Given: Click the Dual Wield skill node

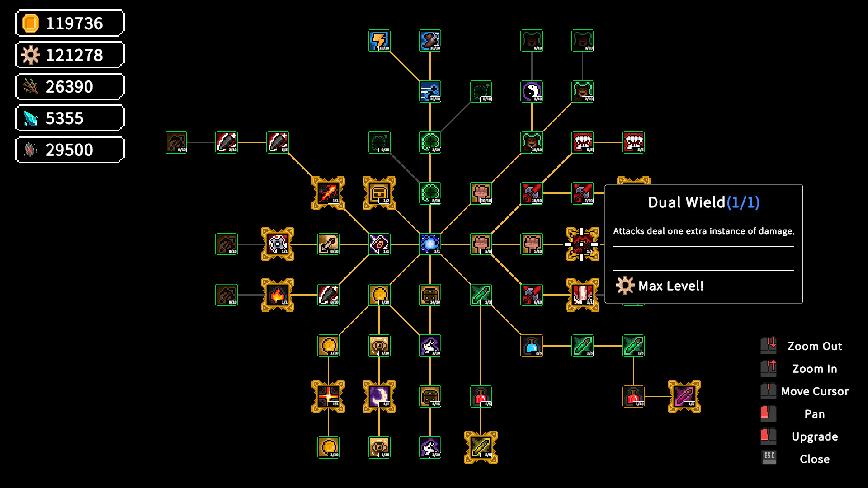Looking at the screenshot, I should pos(582,244).
